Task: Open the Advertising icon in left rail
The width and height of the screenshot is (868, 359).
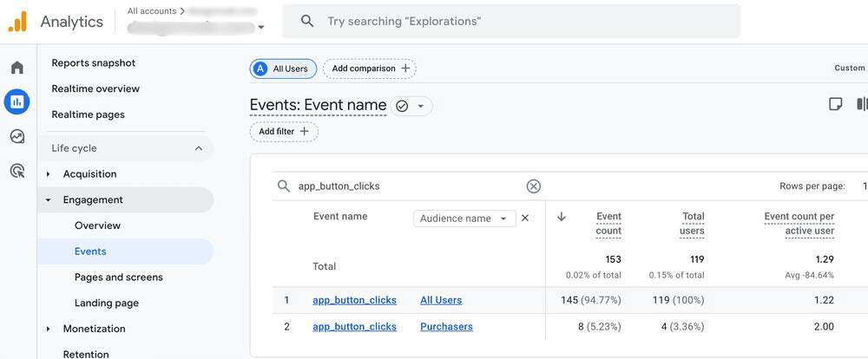Action: 17,171
